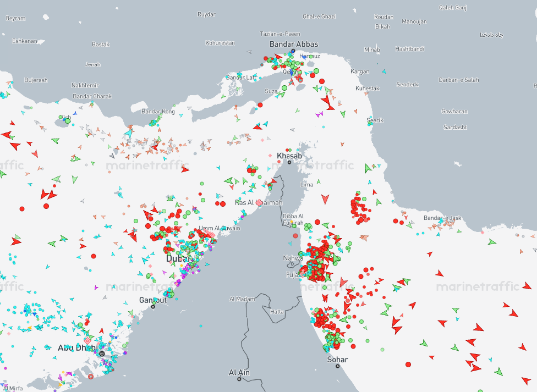
Task: Click the Kohurestan place label
Action: point(220,43)
